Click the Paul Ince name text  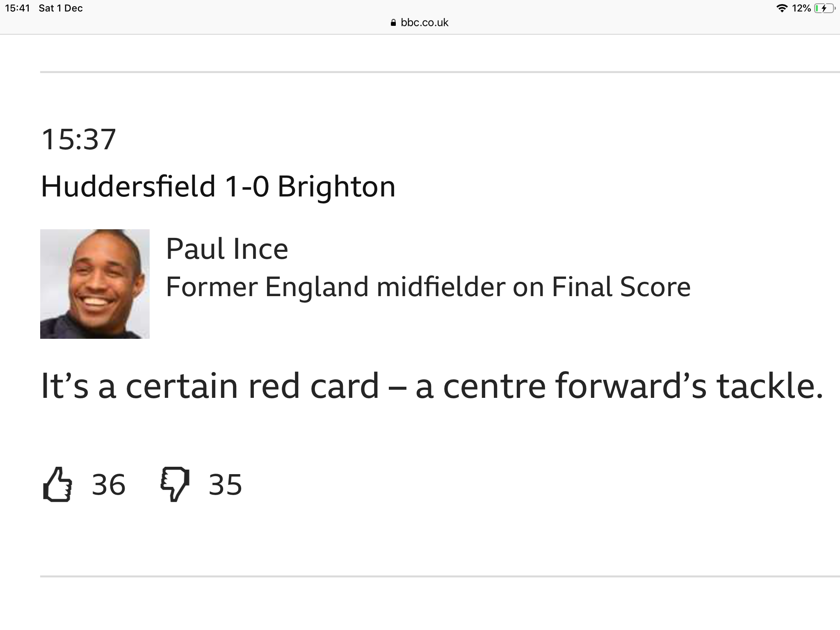(x=227, y=249)
